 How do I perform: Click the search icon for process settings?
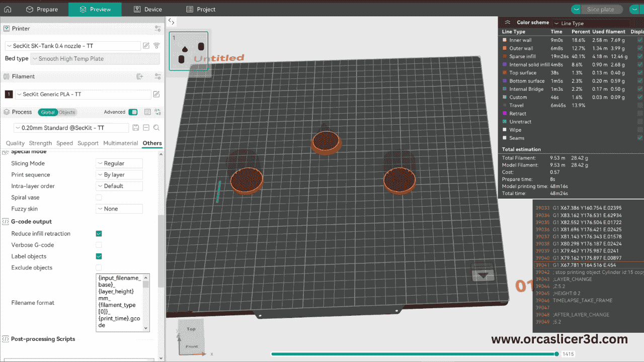point(156,128)
